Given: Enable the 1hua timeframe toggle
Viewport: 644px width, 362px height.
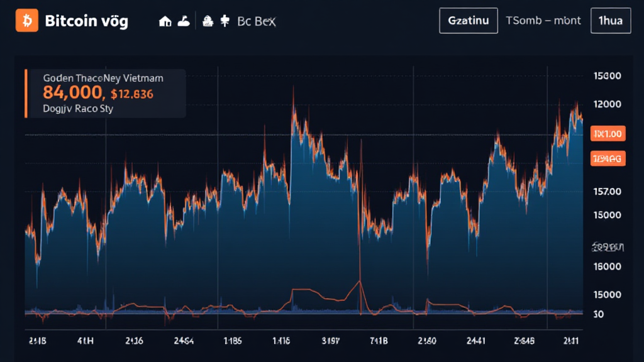Looking at the screenshot, I should (610, 20).
